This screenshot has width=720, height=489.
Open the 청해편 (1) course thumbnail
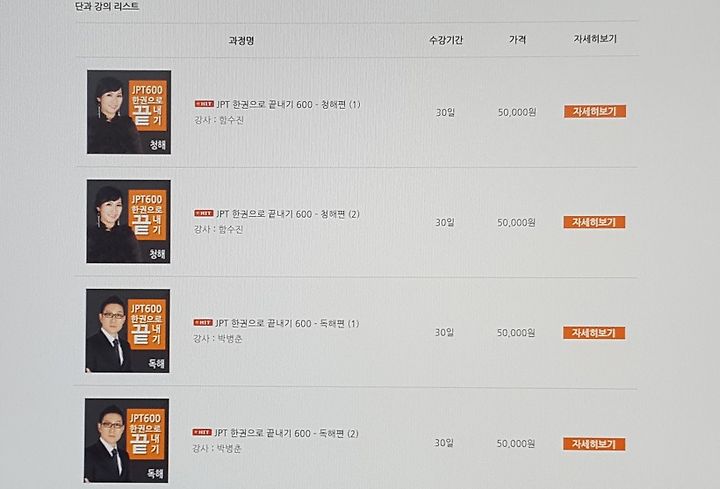pos(129,112)
